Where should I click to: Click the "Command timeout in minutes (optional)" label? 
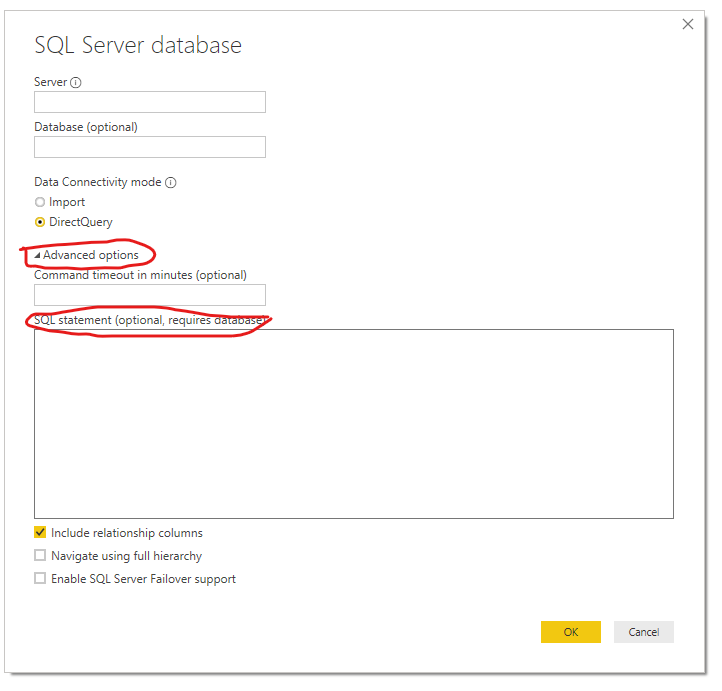tap(140, 275)
